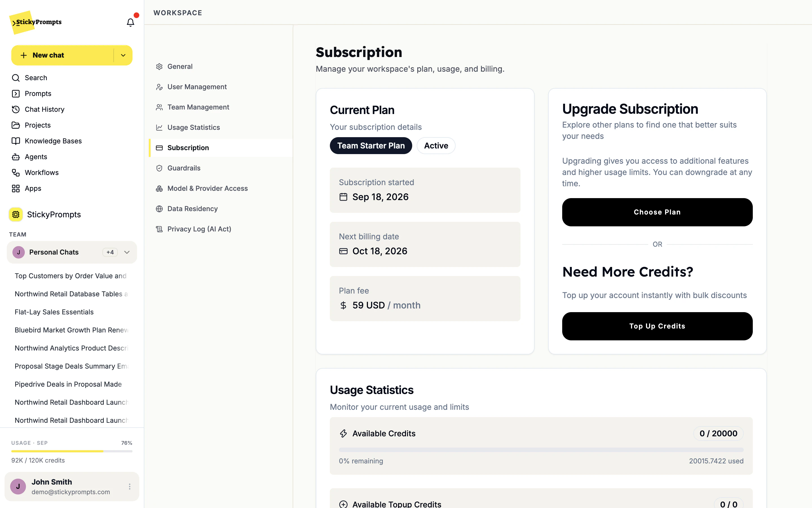Open John Smith account options menu
The height and width of the screenshot is (508, 812).
coord(129,487)
